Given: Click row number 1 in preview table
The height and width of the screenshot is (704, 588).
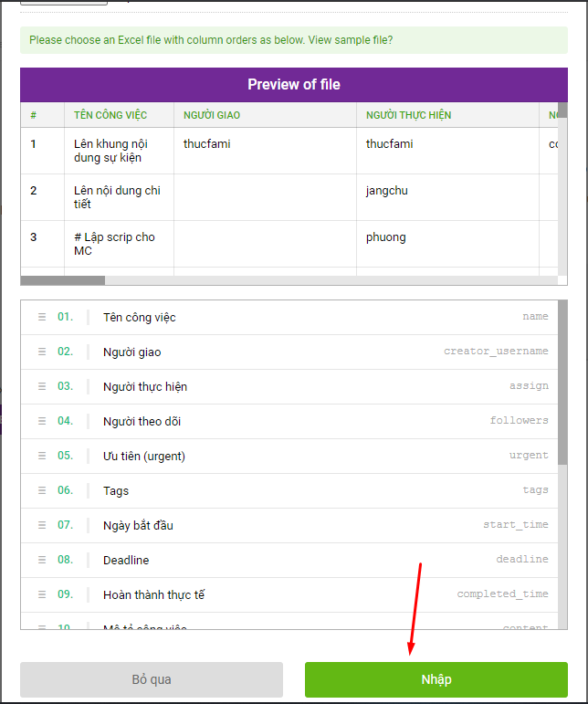Looking at the screenshot, I should (x=33, y=143).
